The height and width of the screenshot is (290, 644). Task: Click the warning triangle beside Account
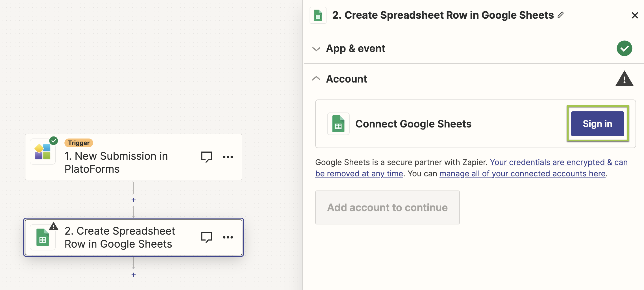624,79
